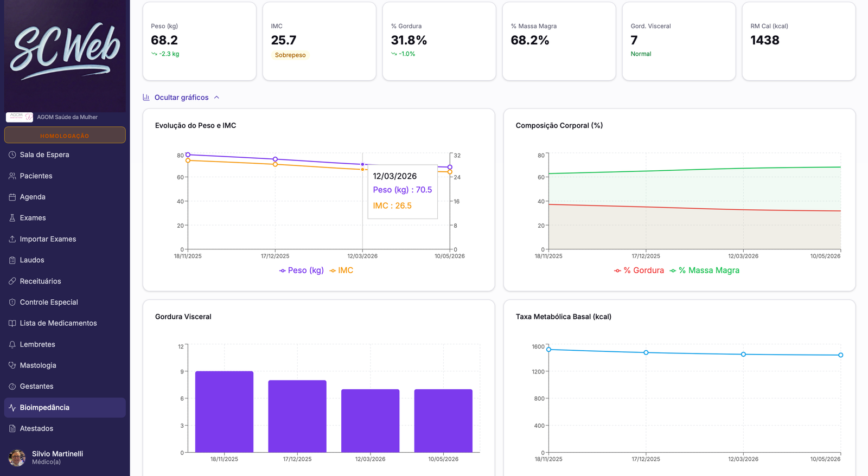
Task: Toggle the % Massa Magra legend entry
Action: tap(704, 271)
